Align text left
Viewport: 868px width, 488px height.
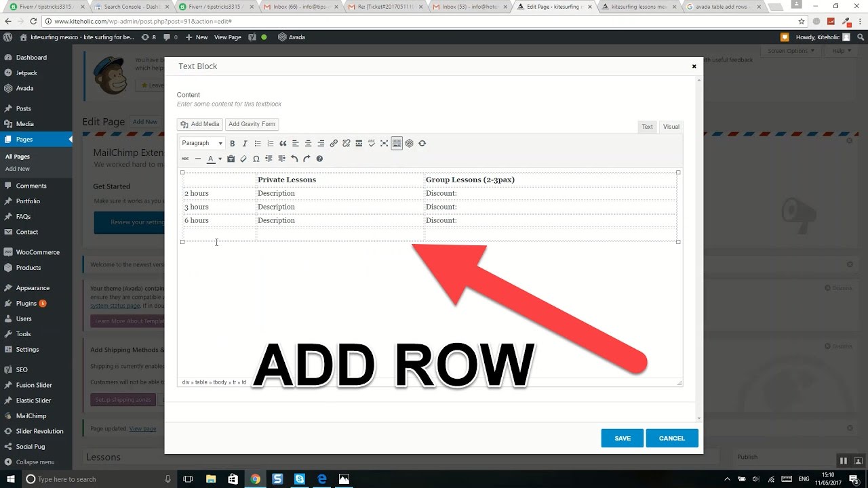[x=296, y=144]
